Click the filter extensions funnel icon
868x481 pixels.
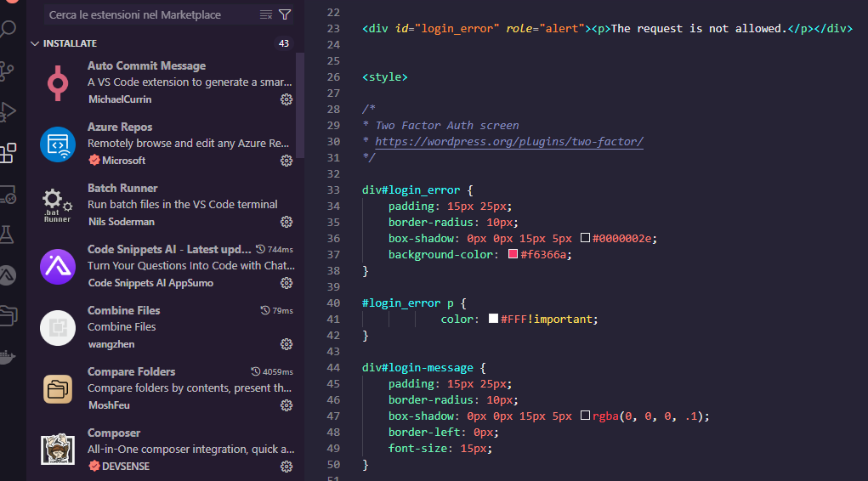[285, 15]
